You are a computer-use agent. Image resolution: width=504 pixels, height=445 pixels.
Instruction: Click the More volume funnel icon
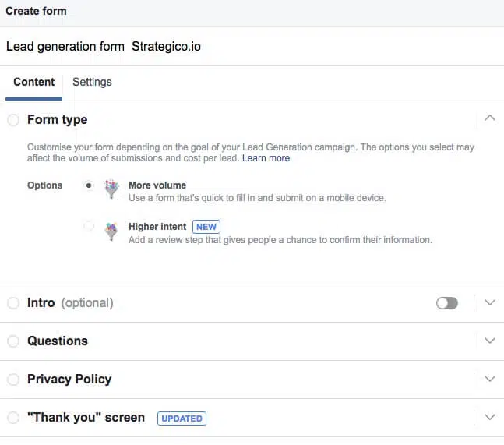click(x=112, y=189)
